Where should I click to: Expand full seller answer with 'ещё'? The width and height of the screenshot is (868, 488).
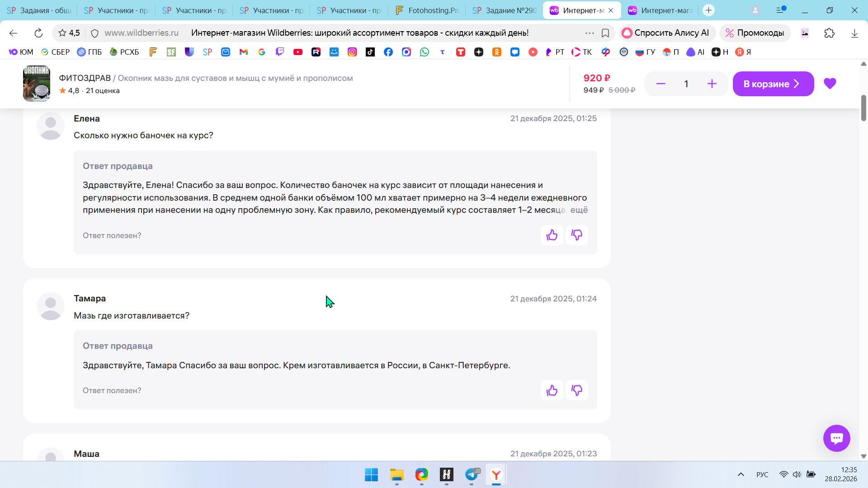coord(579,210)
